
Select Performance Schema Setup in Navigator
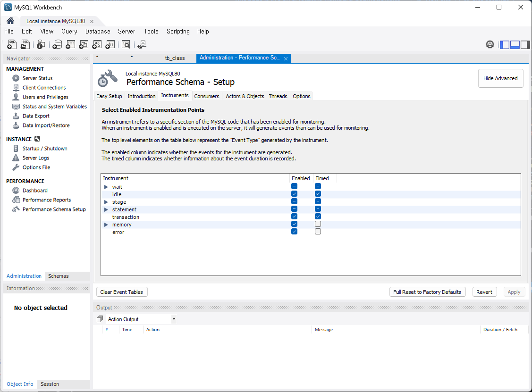click(x=54, y=209)
